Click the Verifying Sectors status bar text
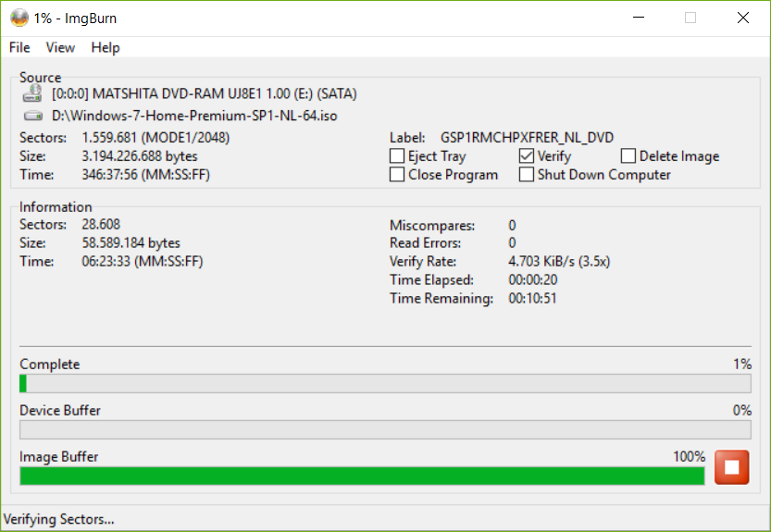 [58, 519]
